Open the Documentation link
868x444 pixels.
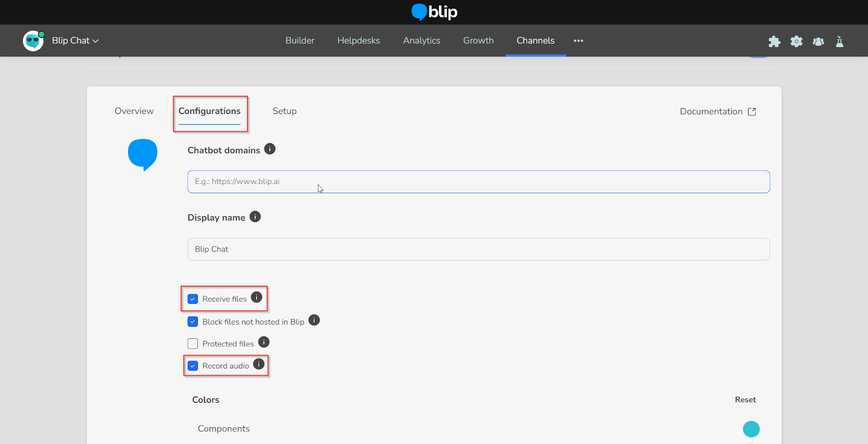(x=717, y=111)
